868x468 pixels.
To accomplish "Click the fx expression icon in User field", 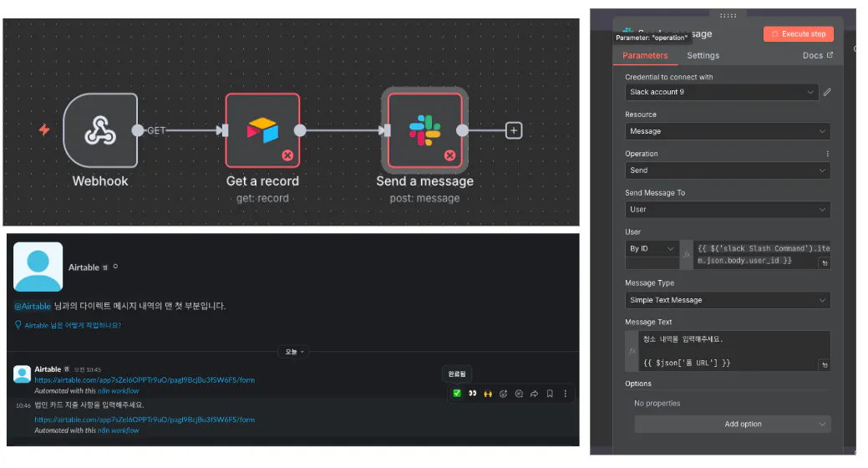I will [687, 255].
